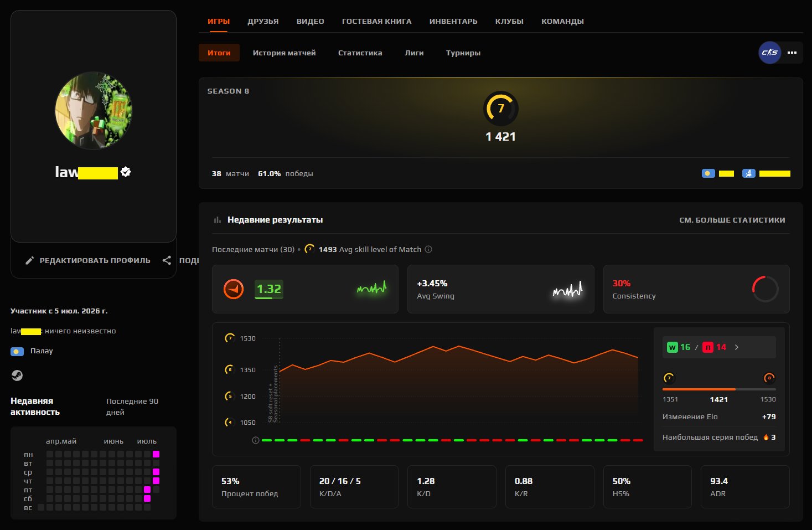Click the country ranking flag icon

point(708,173)
